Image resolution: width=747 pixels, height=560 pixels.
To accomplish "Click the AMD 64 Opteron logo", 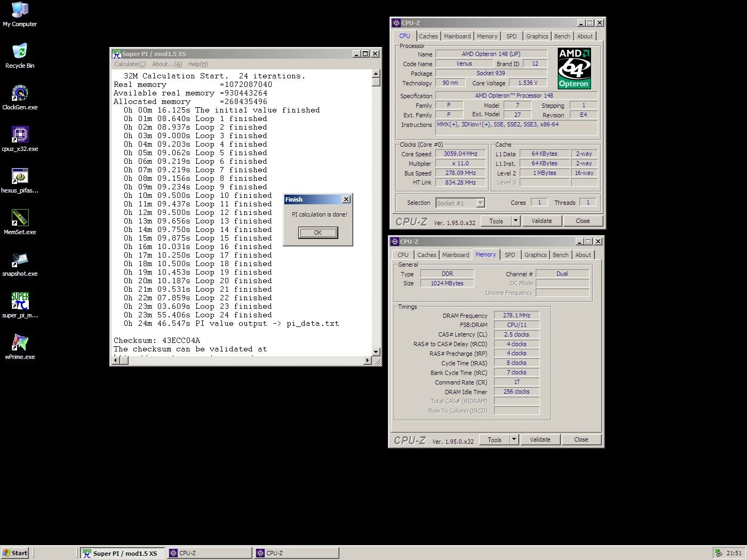I will point(574,68).
